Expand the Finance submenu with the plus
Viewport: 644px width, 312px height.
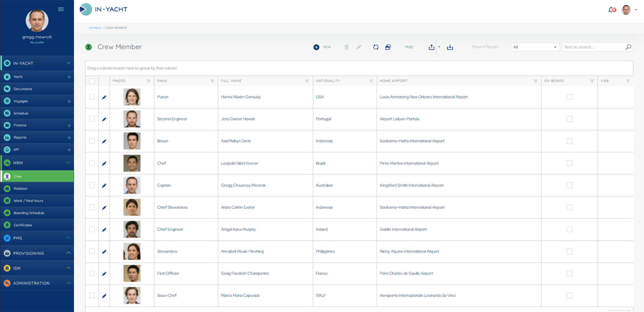pyautogui.click(x=69, y=126)
